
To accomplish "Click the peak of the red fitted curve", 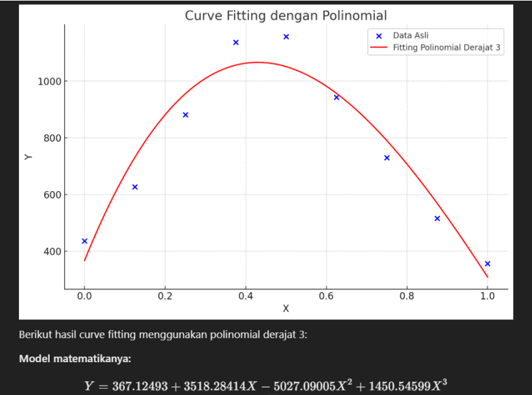I will click(257, 62).
